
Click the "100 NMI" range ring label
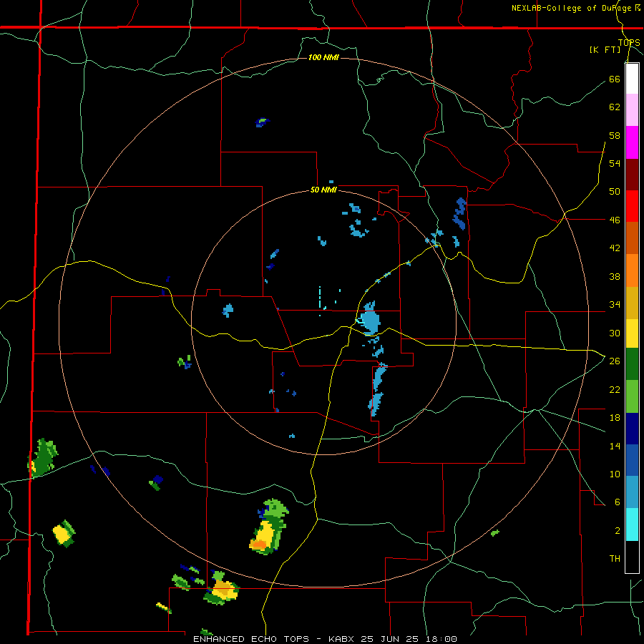(323, 57)
